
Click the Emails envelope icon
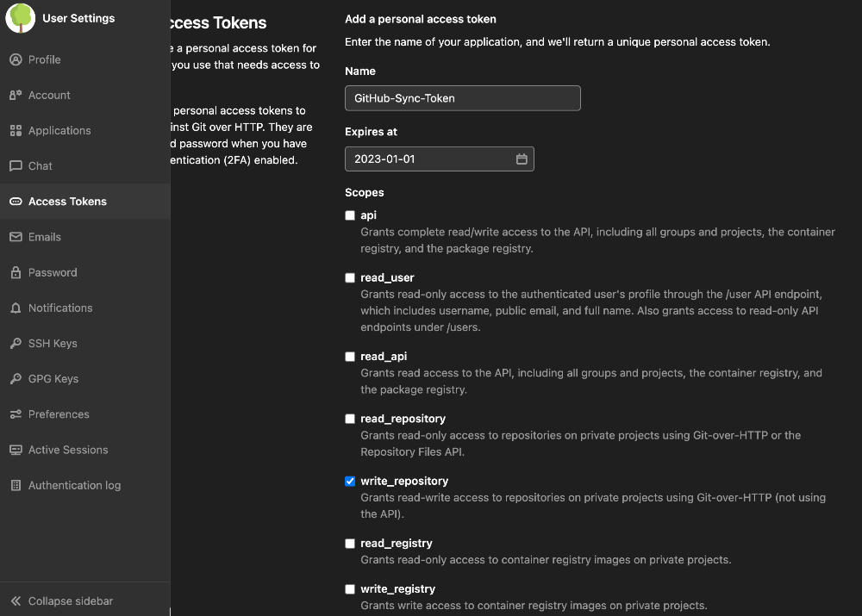point(16,237)
